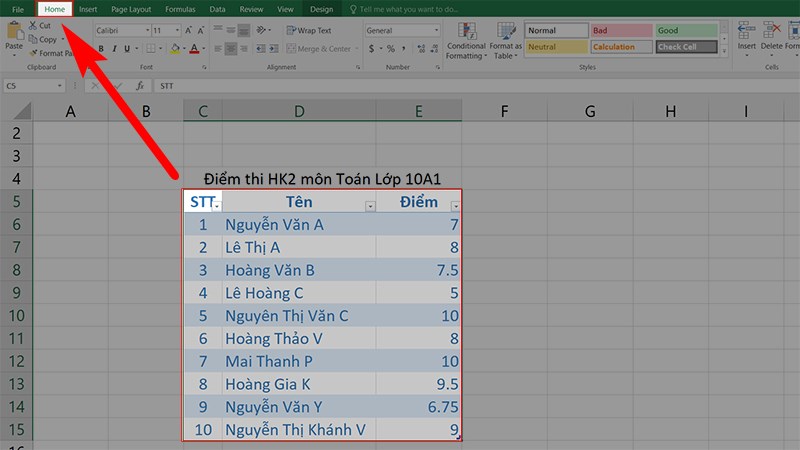Select cell containing Nguyễn Văn A
Image resolution: width=800 pixels, height=450 pixels.
pos(298,225)
